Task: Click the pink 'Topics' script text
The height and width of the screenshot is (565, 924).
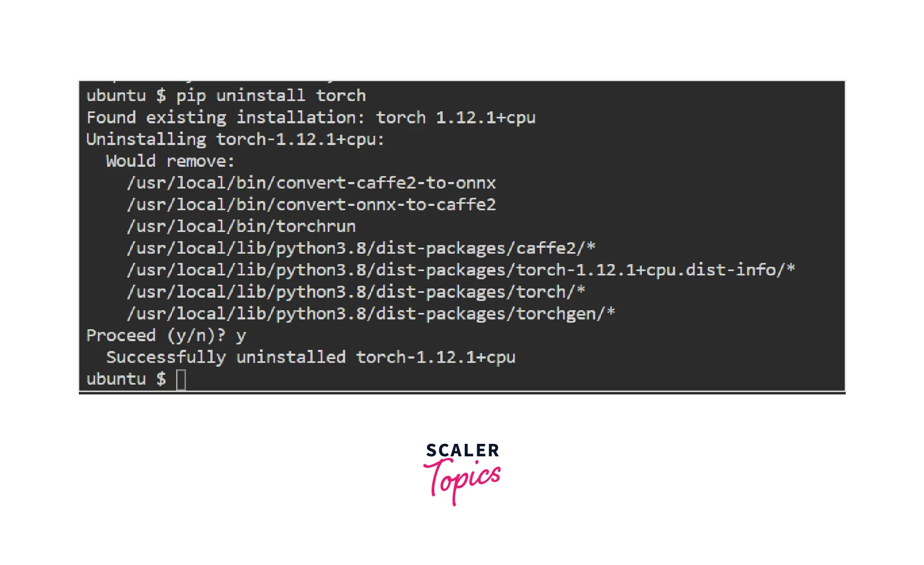Action: [x=462, y=480]
